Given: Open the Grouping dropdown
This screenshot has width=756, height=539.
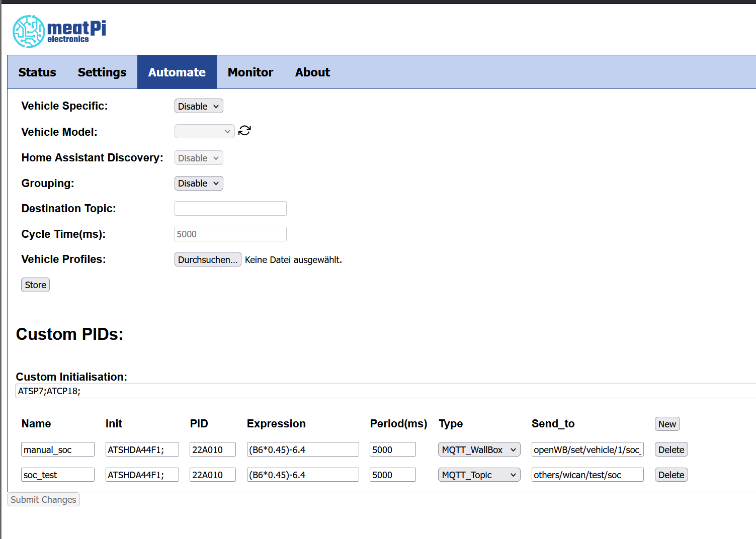Looking at the screenshot, I should [199, 184].
